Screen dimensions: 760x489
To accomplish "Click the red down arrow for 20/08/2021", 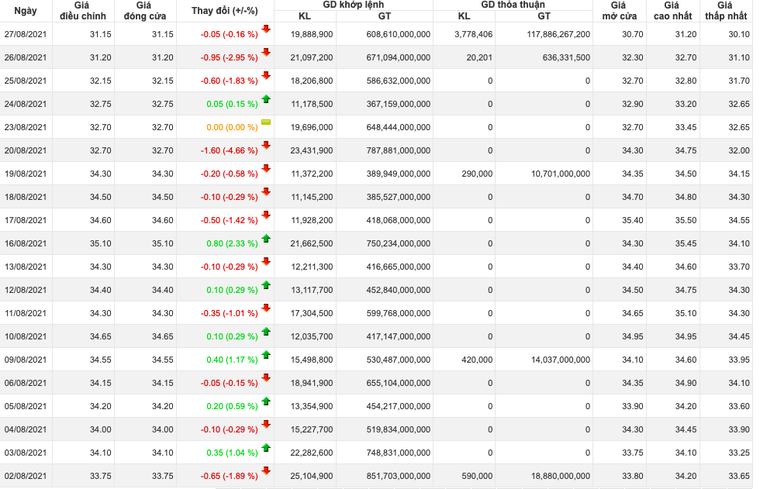I will tap(266, 147).
